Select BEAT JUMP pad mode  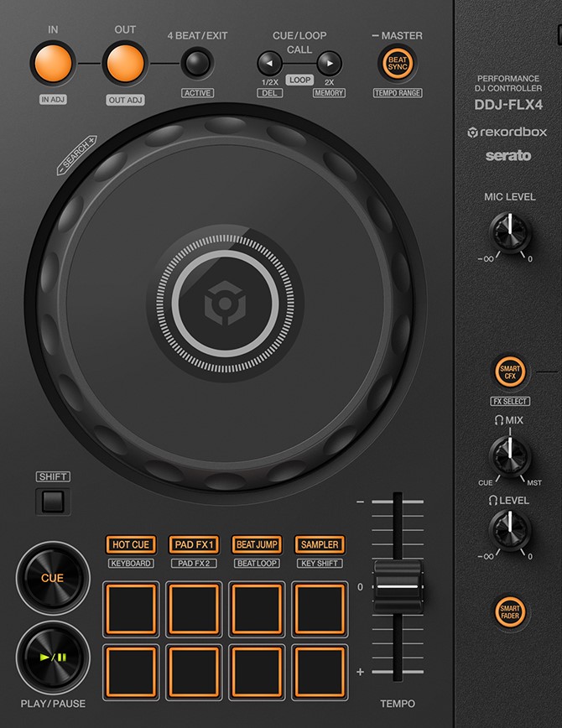pyautogui.click(x=257, y=544)
